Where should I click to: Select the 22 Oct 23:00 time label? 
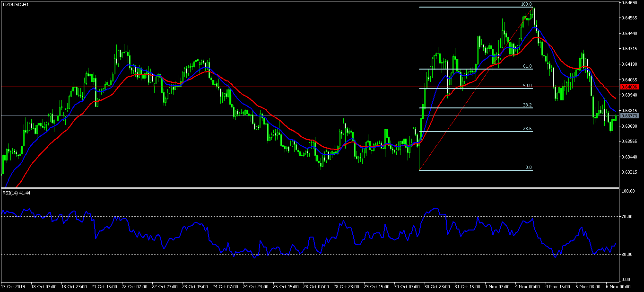pyautogui.click(x=165, y=287)
